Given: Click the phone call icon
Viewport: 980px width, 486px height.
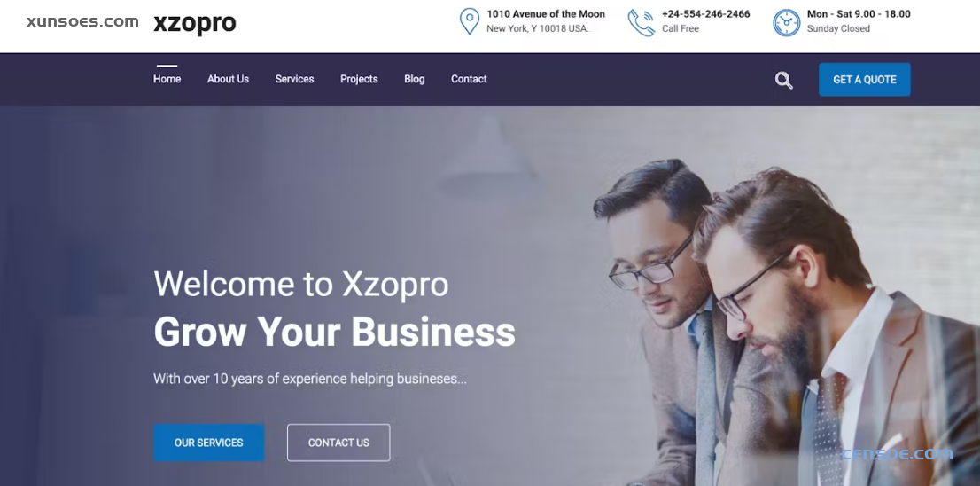Looking at the screenshot, I should [642, 22].
